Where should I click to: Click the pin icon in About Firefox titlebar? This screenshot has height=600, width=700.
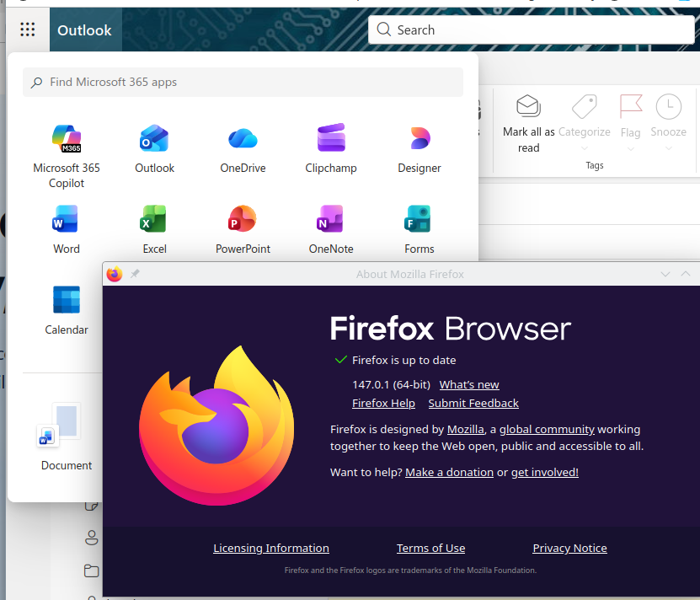135,273
